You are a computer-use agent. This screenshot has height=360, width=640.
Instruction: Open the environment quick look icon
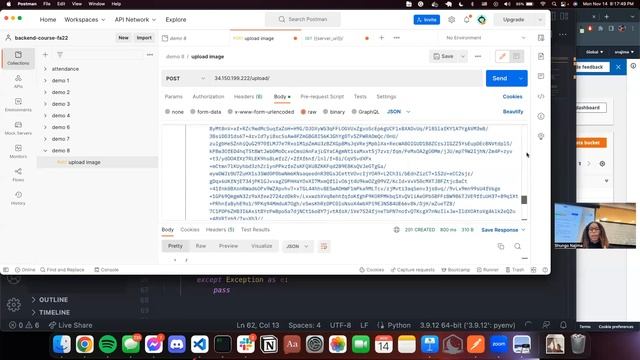tap(541, 38)
